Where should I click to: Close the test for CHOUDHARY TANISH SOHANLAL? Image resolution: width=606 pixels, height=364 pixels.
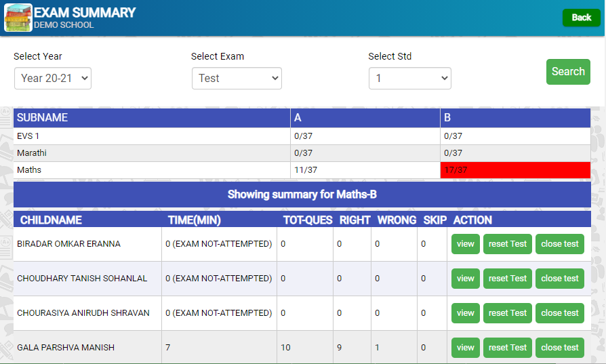click(560, 279)
